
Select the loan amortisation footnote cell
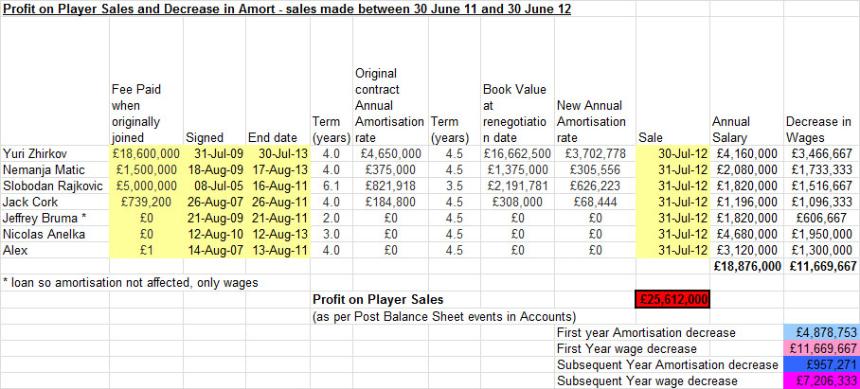130,283
